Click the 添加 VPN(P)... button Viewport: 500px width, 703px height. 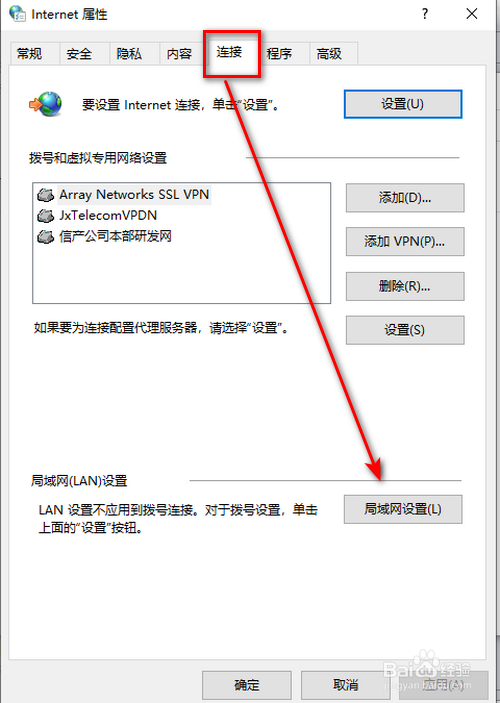(x=405, y=242)
